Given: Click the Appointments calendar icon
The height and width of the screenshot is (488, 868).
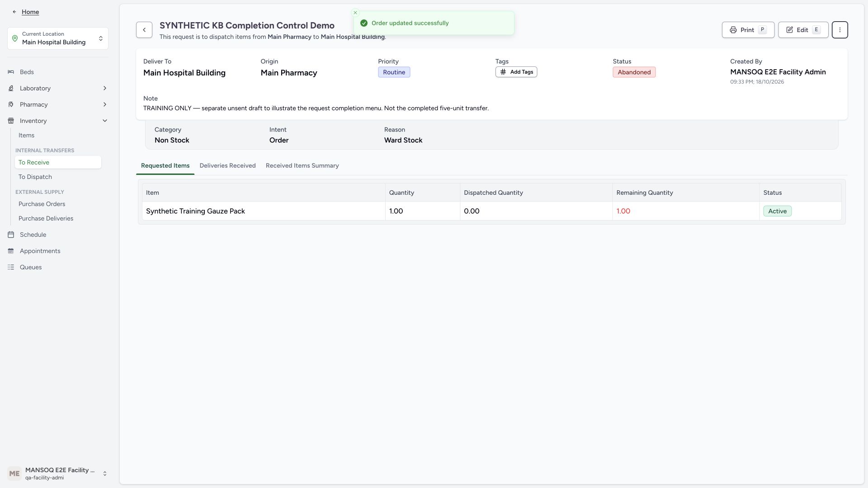Looking at the screenshot, I should tap(11, 251).
